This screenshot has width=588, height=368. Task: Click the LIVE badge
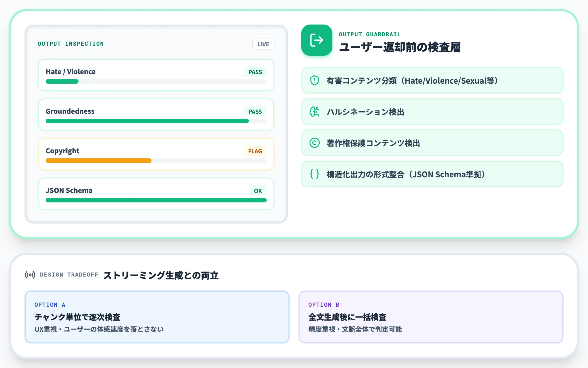(263, 44)
